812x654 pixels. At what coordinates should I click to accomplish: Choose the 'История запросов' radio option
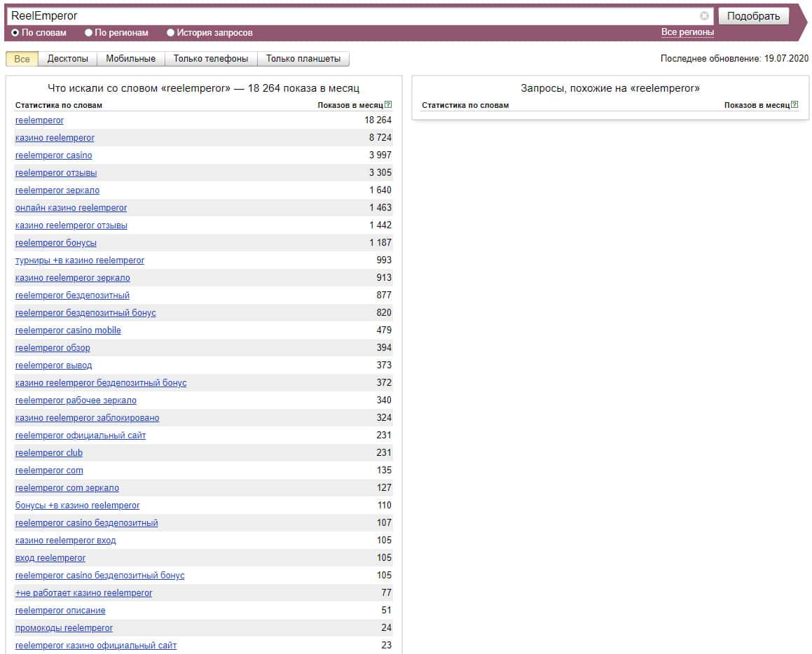[171, 33]
